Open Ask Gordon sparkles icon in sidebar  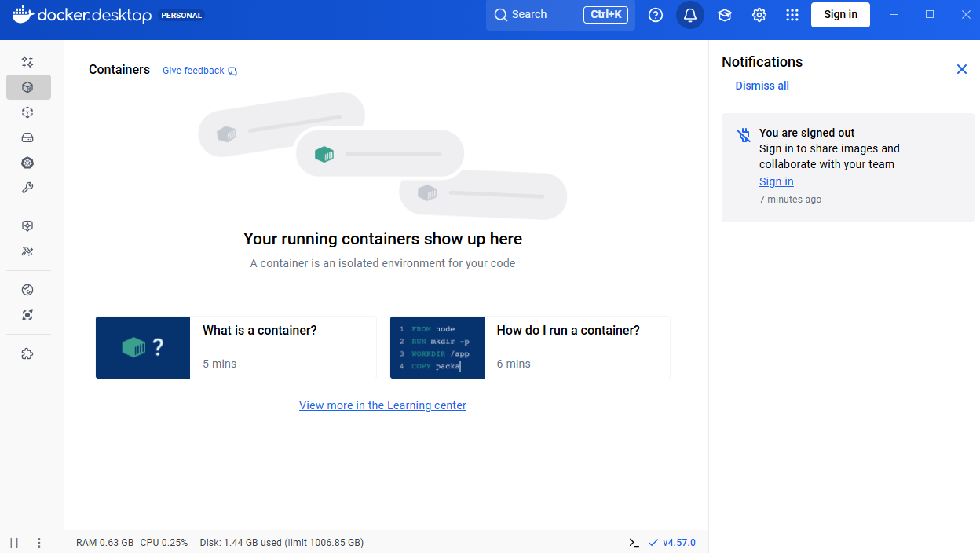point(27,62)
